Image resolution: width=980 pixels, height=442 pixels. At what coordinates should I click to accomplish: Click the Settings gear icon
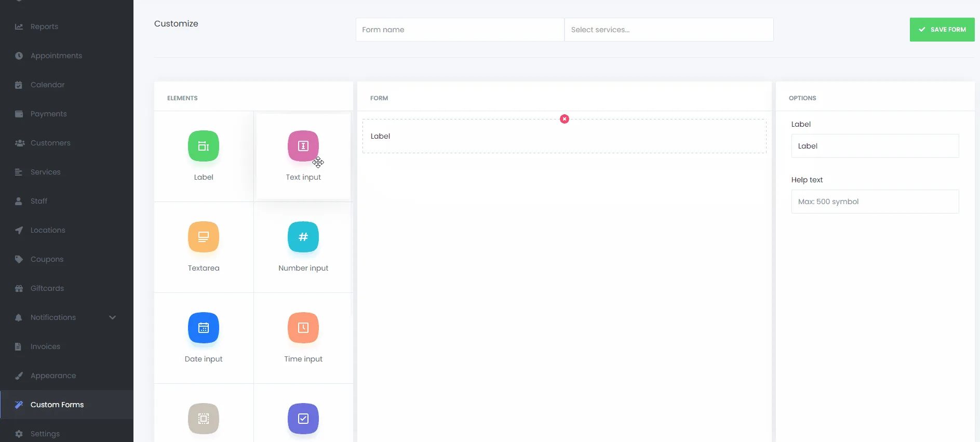[x=19, y=434]
